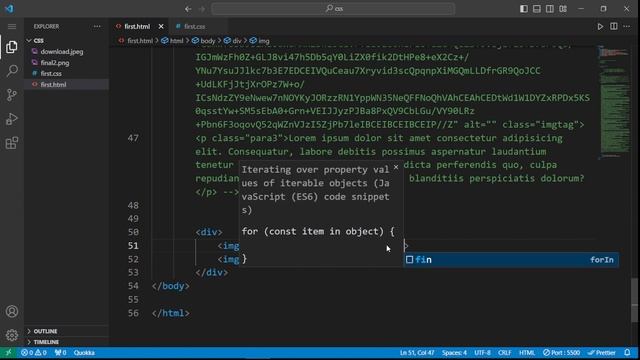
Task: Open the Extensions view
Action: (12, 143)
